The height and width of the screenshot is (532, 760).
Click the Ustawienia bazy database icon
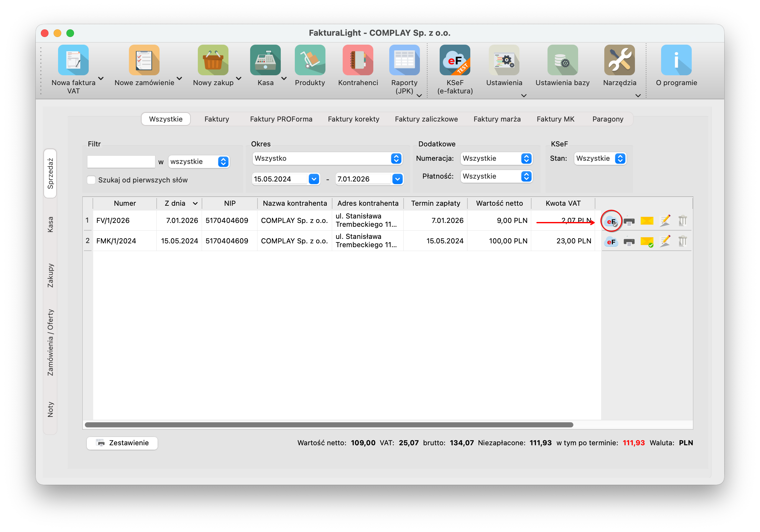coord(562,60)
